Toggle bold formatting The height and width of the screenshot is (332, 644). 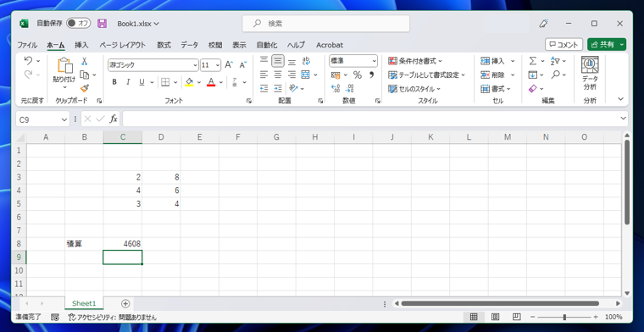pos(114,82)
